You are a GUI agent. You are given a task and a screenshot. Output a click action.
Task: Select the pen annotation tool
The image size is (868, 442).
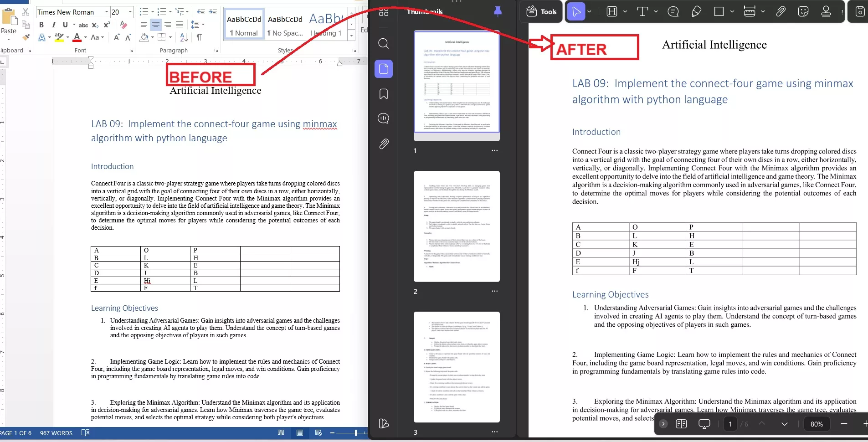point(696,11)
